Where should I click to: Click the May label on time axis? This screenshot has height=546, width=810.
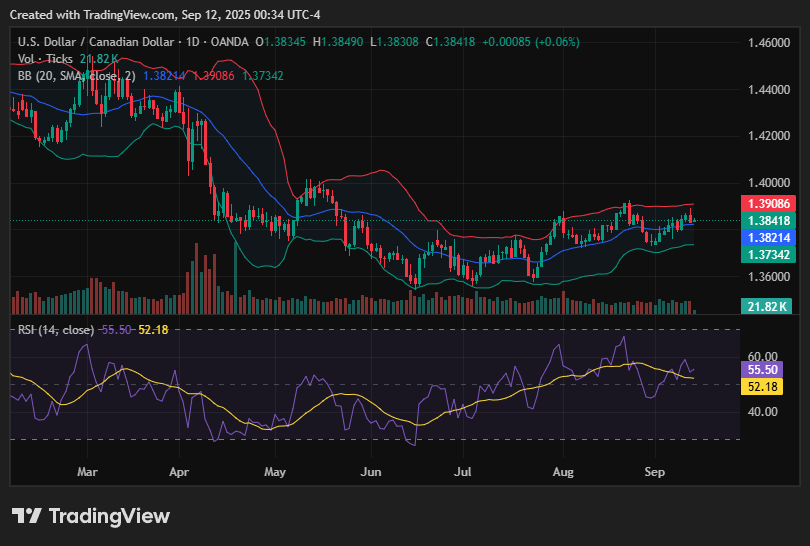point(275,472)
